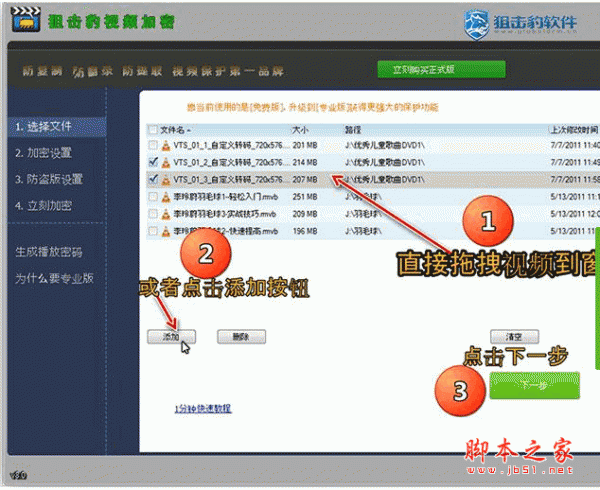Screen dimensions: 600x490
Task: Click the VLC icon beside 羽毛球1-轻松入门.rmvb
Action: click(x=166, y=197)
